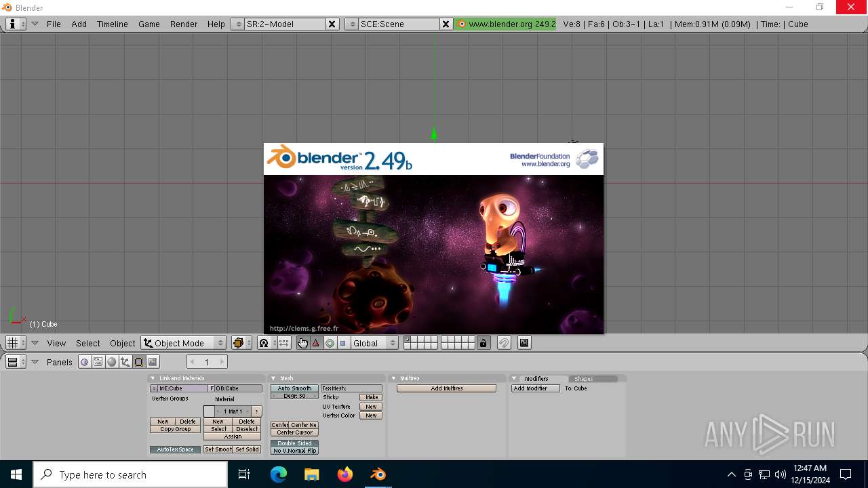Delete the SR:2-Model screen with X

332,24
